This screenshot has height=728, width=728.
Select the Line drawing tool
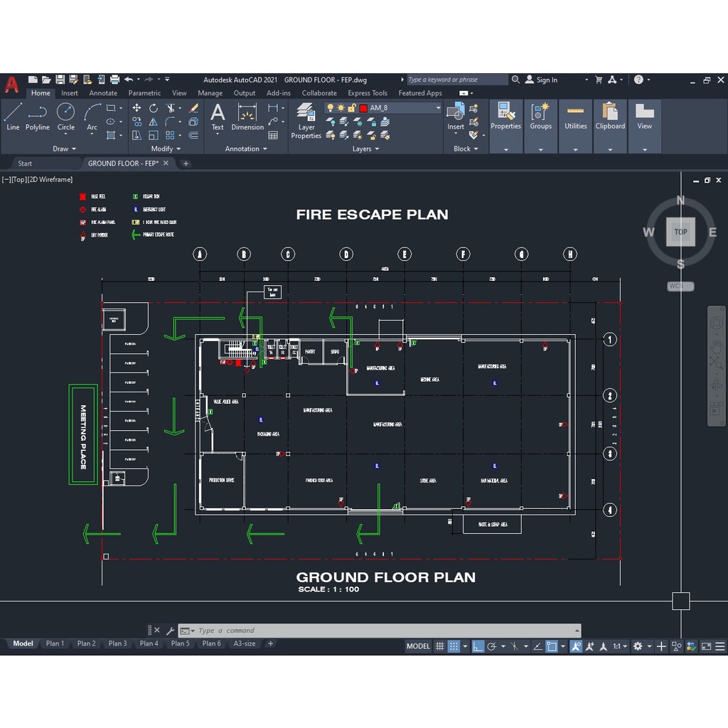pos(13,117)
